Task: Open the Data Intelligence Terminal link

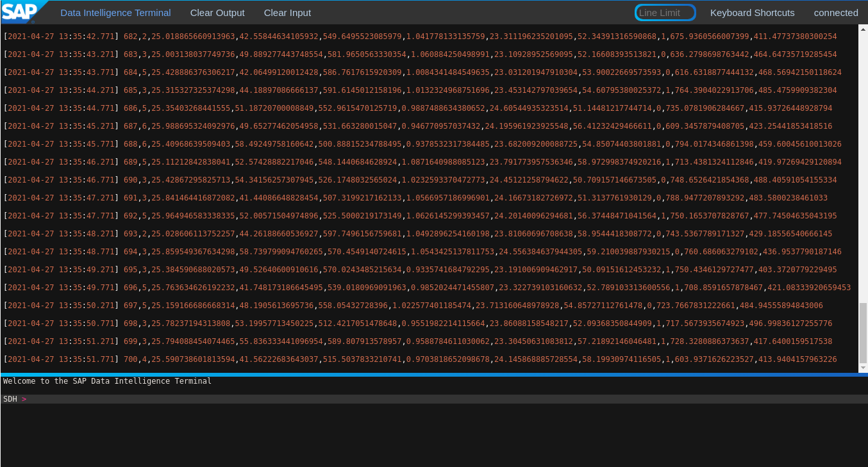Action: point(115,13)
